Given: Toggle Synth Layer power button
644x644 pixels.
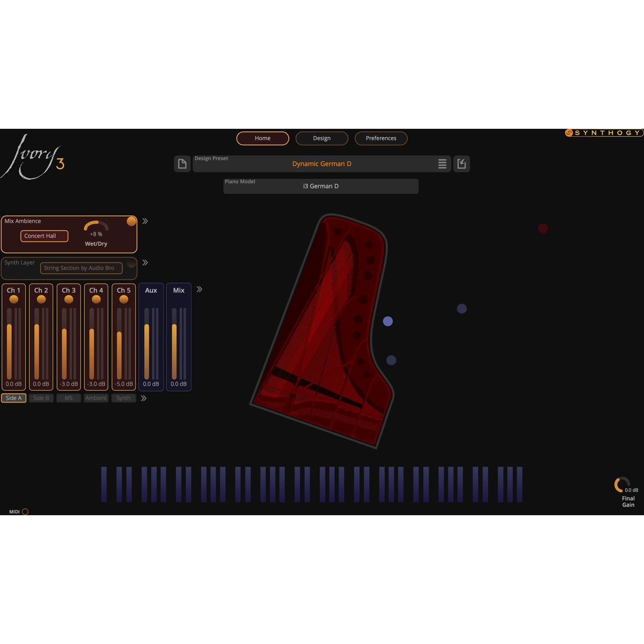Looking at the screenshot, I should point(131,263).
